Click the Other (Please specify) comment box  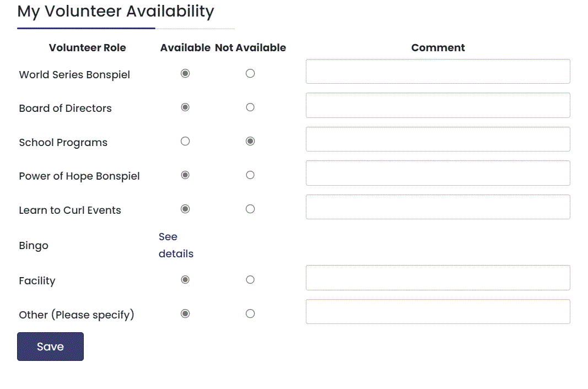(x=438, y=312)
